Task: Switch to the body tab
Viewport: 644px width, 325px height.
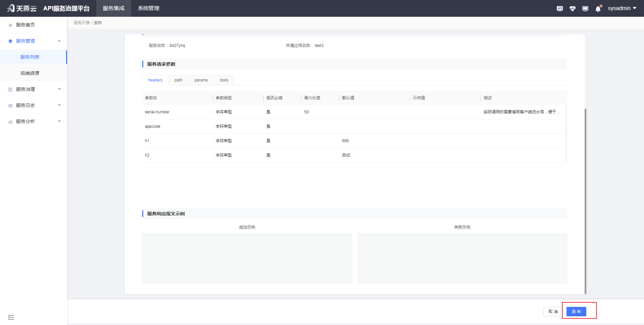Action: point(224,80)
